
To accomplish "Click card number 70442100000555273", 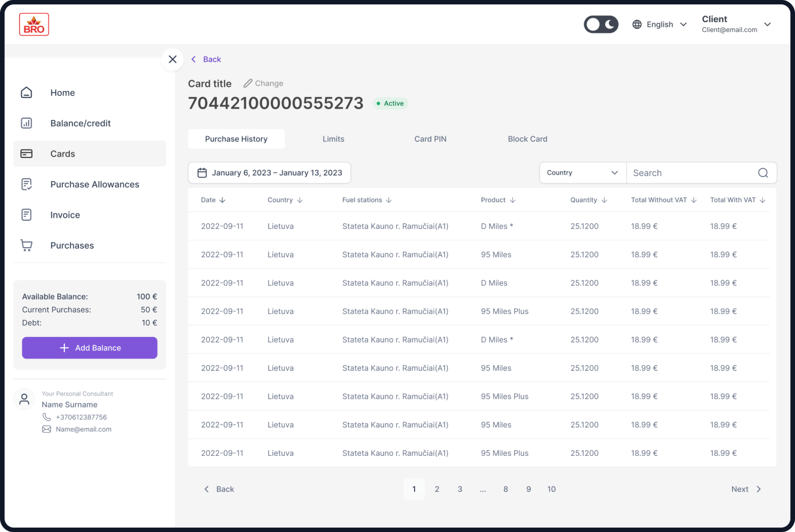I will pos(276,103).
